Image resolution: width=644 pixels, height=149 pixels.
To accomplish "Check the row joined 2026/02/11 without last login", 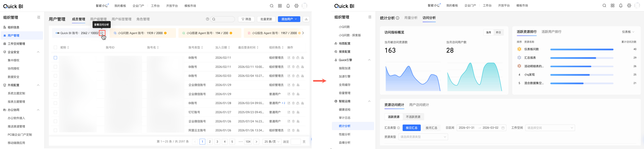I will (56, 58).
